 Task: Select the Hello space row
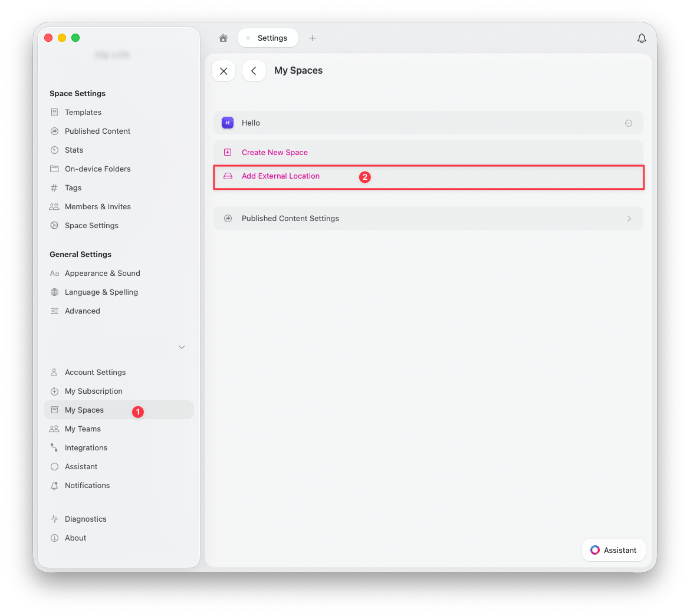(x=428, y=123)
